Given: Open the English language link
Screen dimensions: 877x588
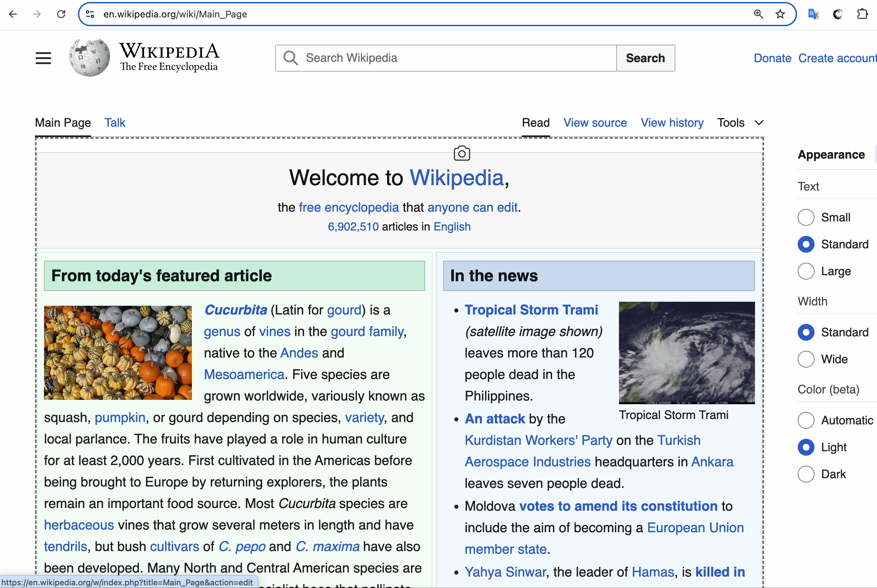Looking at the screenshot, I should coord(452,227).
